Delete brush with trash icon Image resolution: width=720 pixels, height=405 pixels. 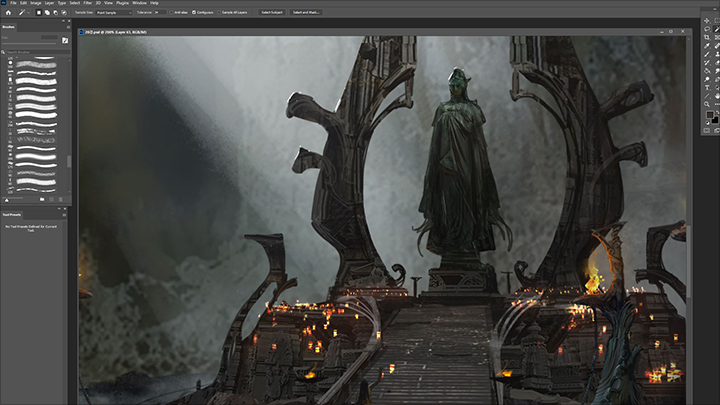tap(61, 199)
